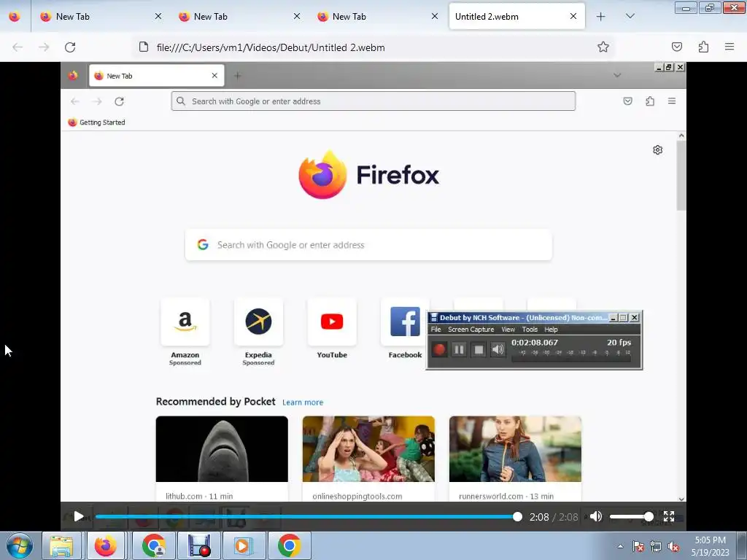Open Debut video capture taskbar icon
The width and height of the screenshot is (747, 560).
(199, 545)
